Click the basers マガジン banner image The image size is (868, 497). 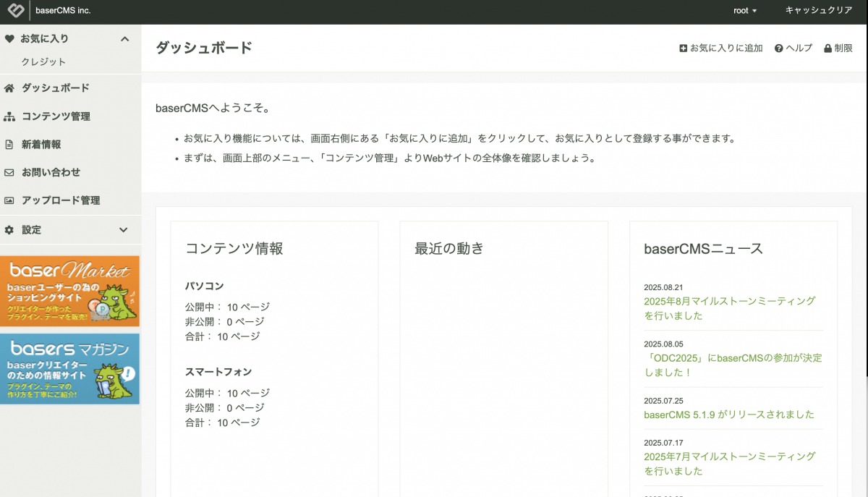(x=69, y=368)
